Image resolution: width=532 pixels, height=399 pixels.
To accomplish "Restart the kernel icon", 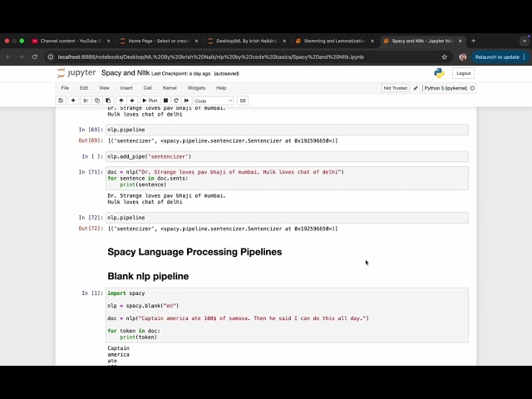I will coord(175,101).
